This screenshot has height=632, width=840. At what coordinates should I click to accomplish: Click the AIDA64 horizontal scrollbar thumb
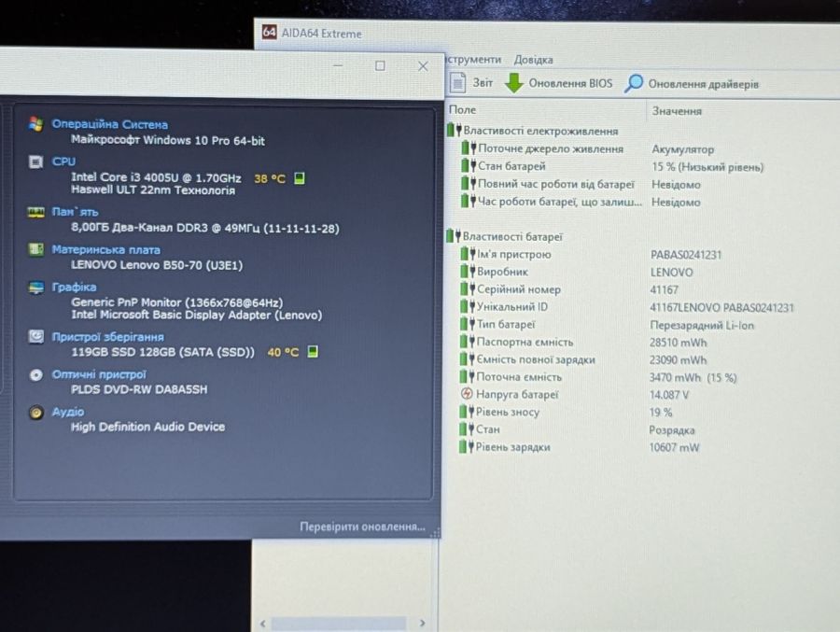(x=339, y=624)
